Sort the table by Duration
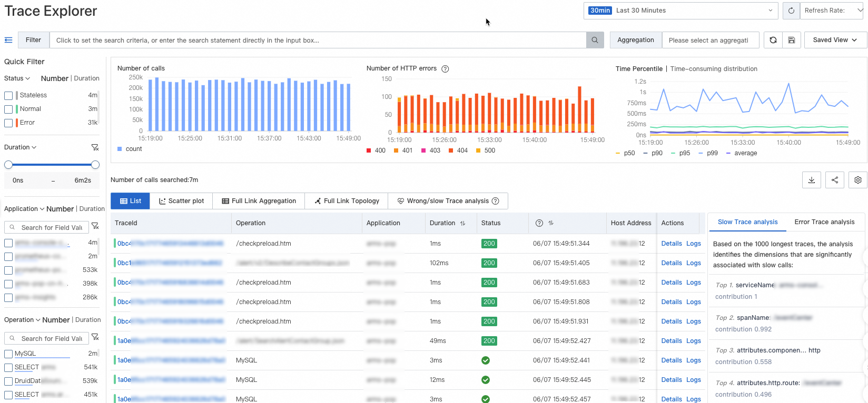868x403 pixels. pos(462,224)
